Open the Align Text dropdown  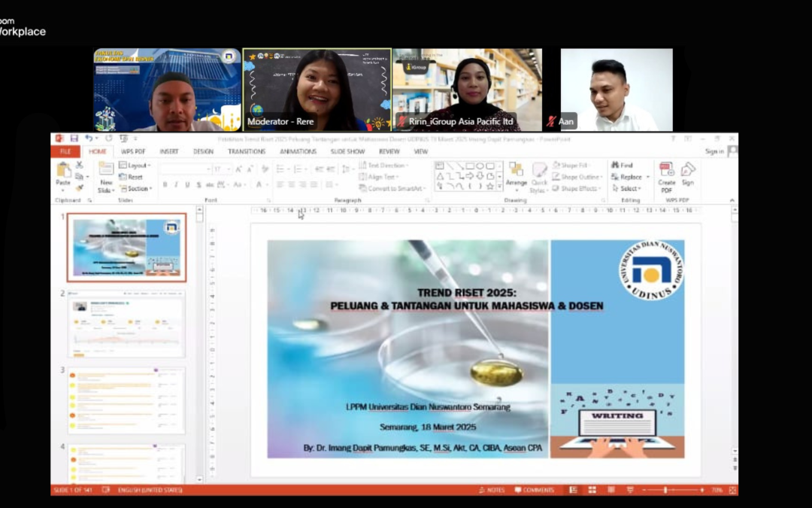point(378,177)
